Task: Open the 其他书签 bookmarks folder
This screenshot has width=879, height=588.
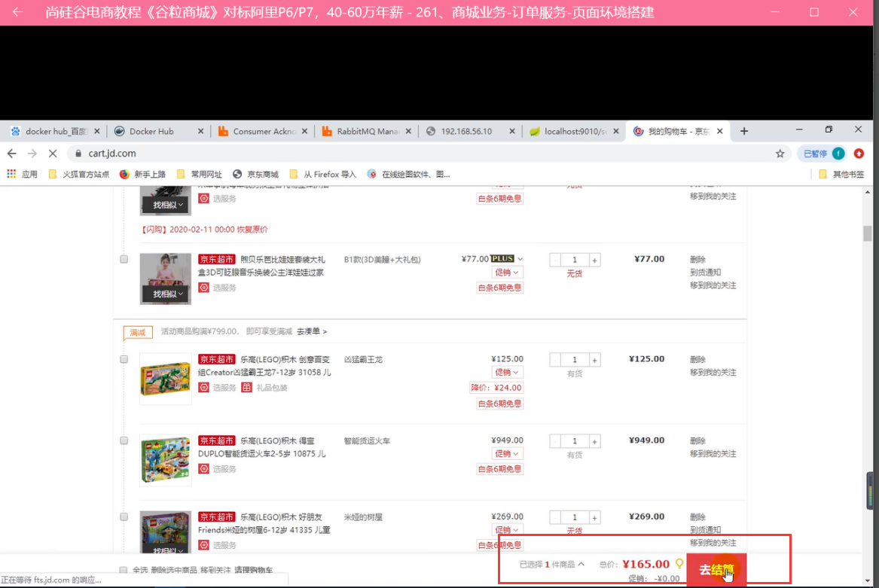Action: click(x=841, y=175)
